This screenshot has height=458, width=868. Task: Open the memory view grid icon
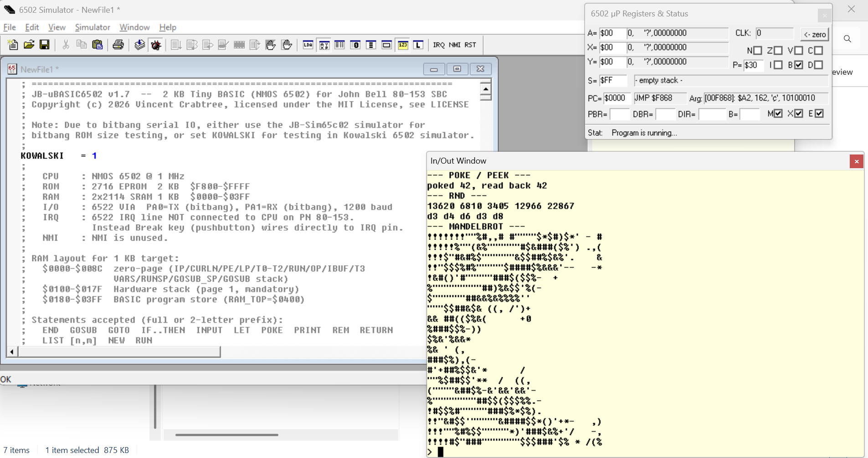[339, 45]
